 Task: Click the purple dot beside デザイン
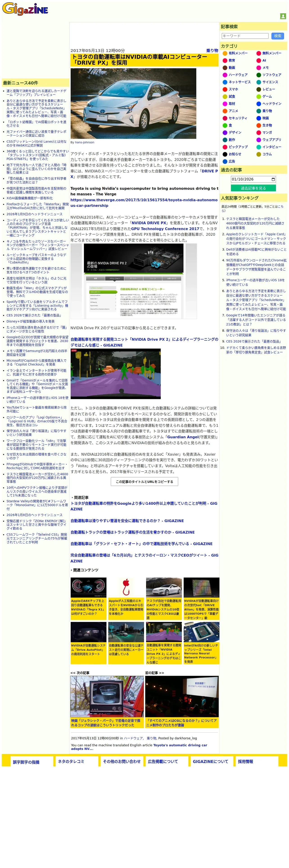coord(225,132)
